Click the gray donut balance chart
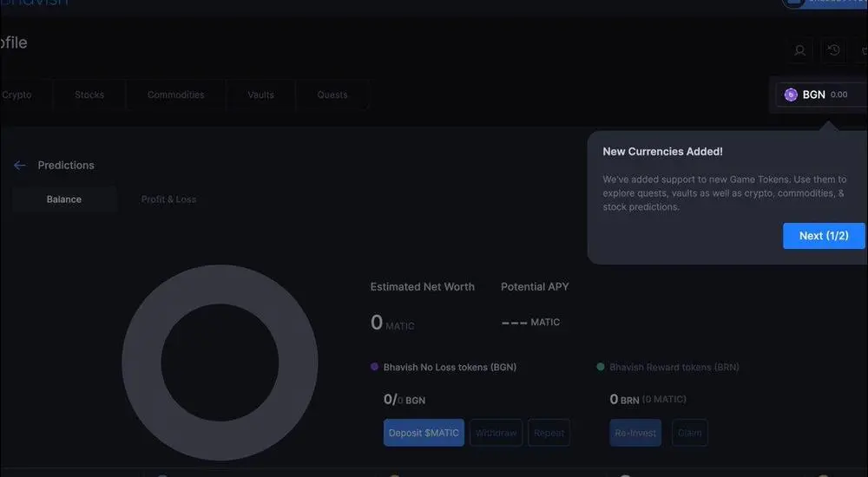The width and height of the screenshot is (868, 477). [x=139, y=363]
